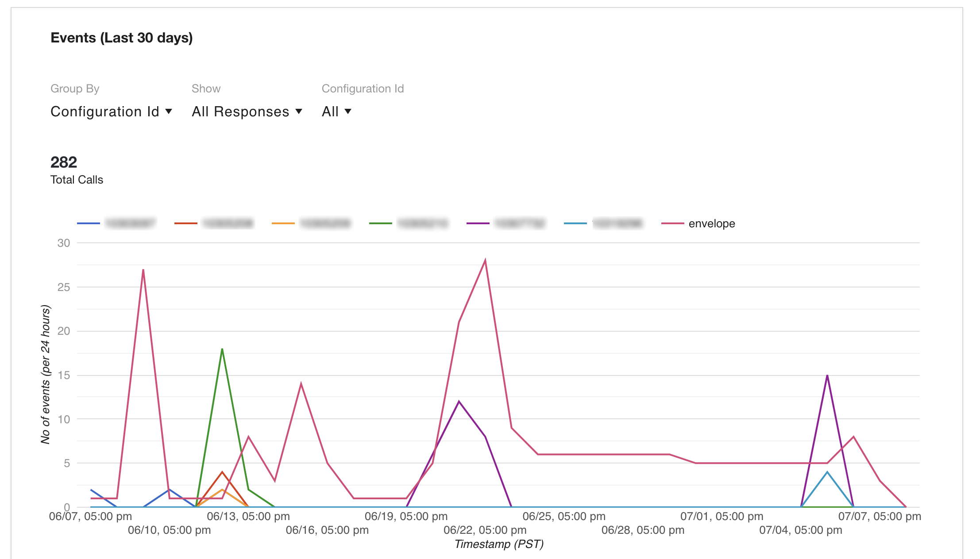This screenshot has height=559, width=980.
Task: Expand the Show All Responses dropdown
Action: pyautogui.click(x=247, y=111)
